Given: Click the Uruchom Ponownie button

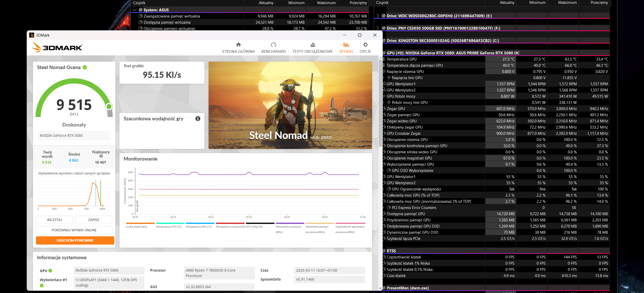Looking at the screenshot, I should (75, 240).
